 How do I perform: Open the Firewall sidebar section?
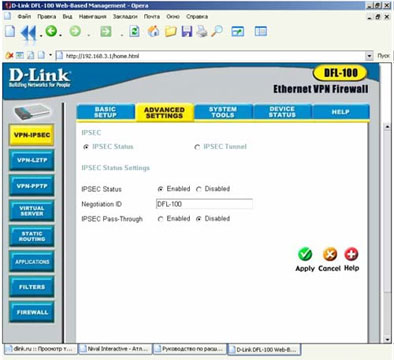pyautogui.click(x=32, y=312)
